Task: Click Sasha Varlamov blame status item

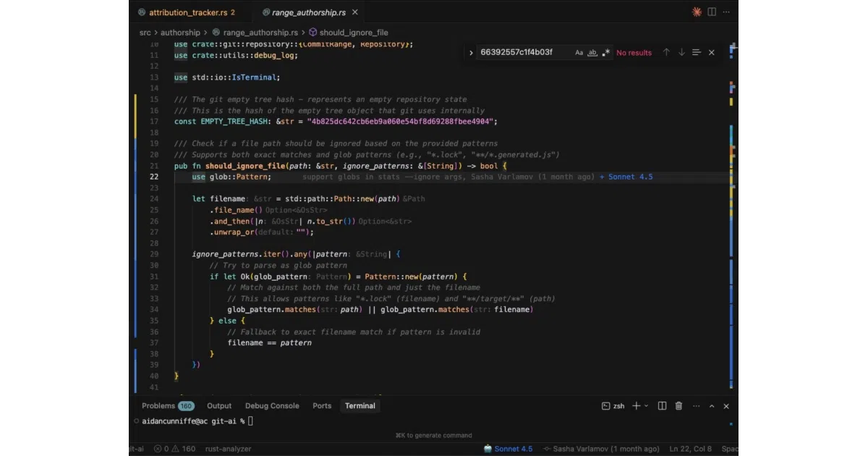Action: (601, 449)
